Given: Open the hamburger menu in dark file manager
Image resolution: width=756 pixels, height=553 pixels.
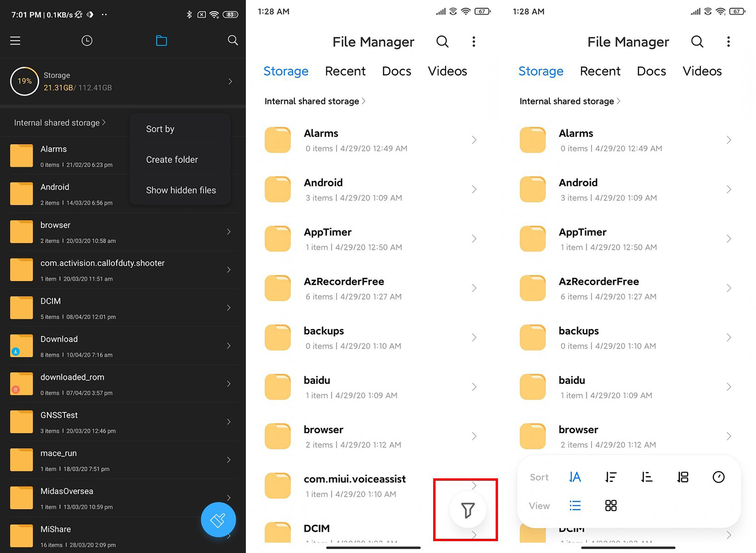Looking at the screenshot, I should tap(15, 41).
